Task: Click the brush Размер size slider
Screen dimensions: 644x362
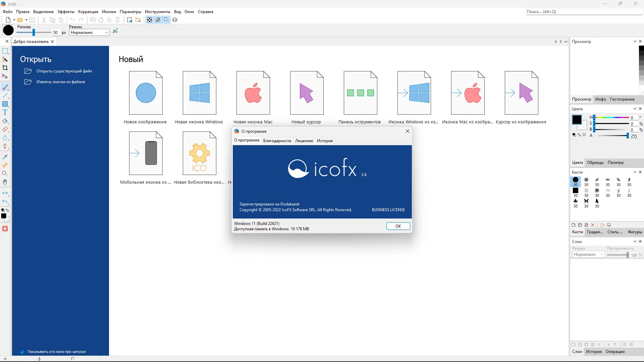Action: coord(34,33)
